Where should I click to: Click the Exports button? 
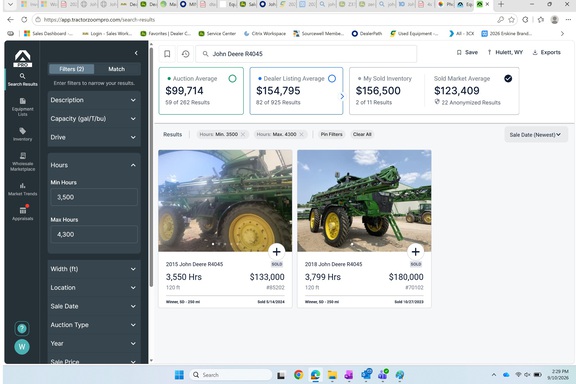(x=546, y=52)
